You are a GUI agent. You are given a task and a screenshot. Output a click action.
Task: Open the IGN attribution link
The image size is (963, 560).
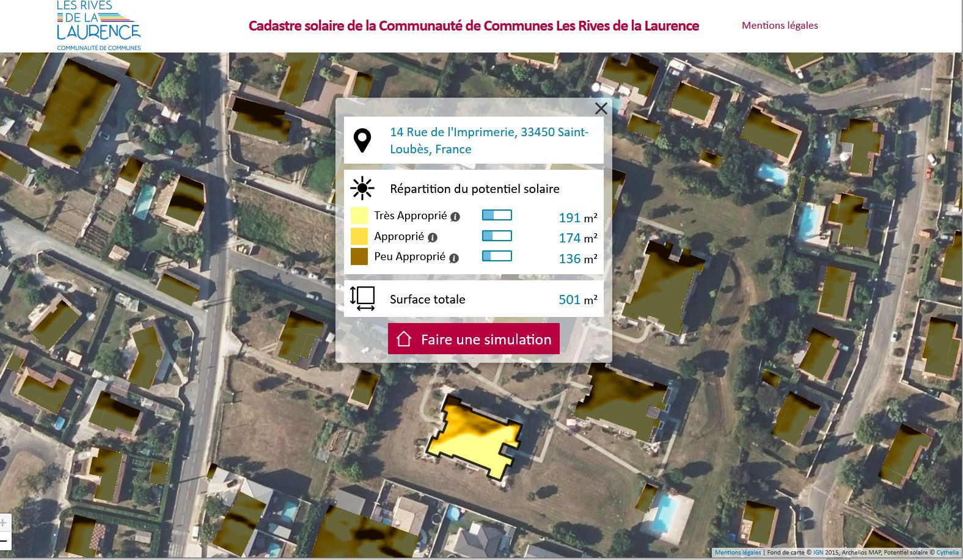point(818,553)
